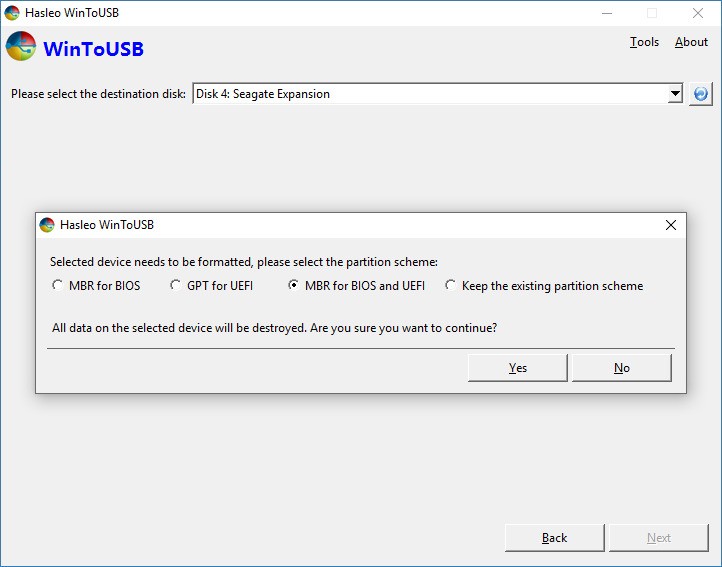
Task: Select MBR for BIOS option
Action: (x=96, y=286)
